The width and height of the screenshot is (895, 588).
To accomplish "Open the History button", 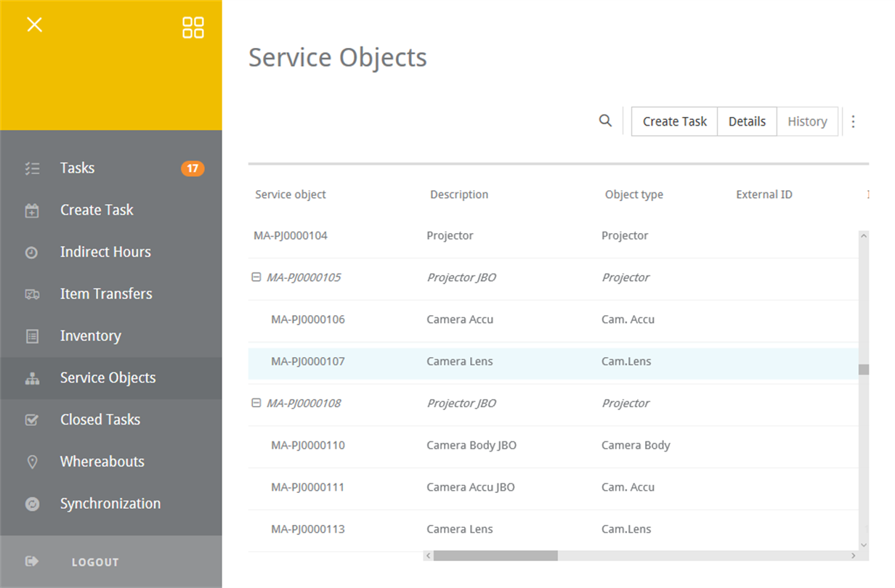I will [x=807, y=122].
